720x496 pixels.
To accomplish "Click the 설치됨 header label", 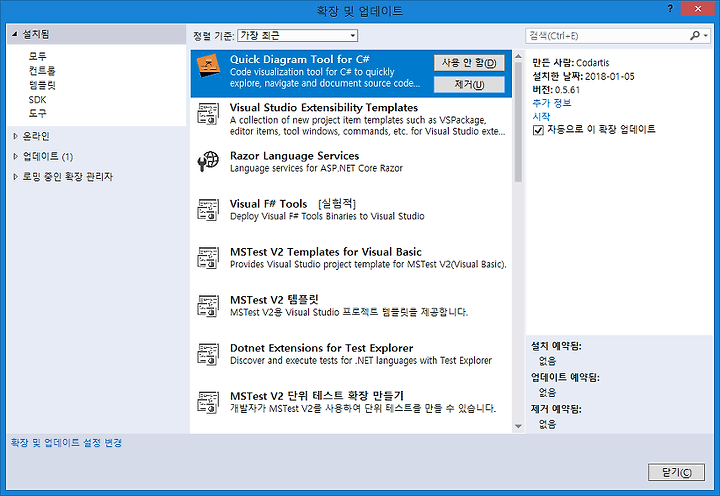I will click(x=36, y=34).
